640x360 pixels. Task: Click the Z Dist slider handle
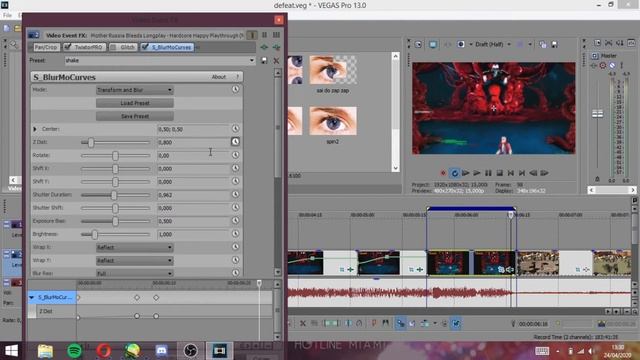[91, 142]
